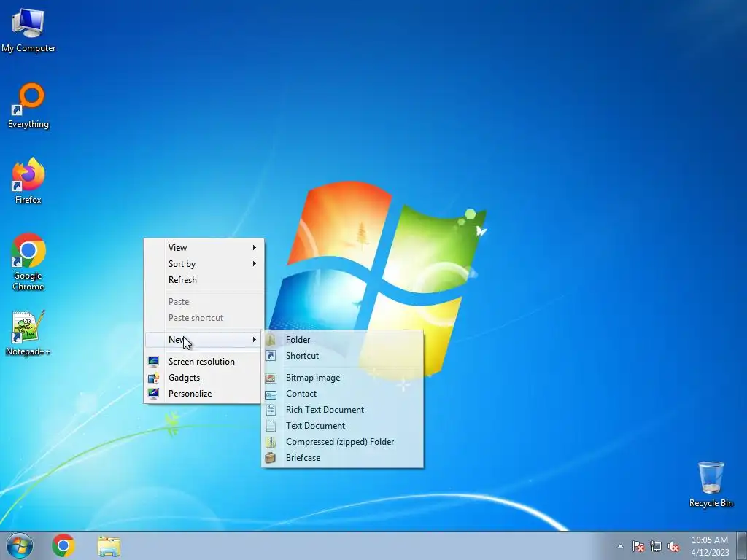747x560 pixels.
Task: Open Windows Explorer from the taskbar
Action: pyautogui.click(x=109, y=545)
